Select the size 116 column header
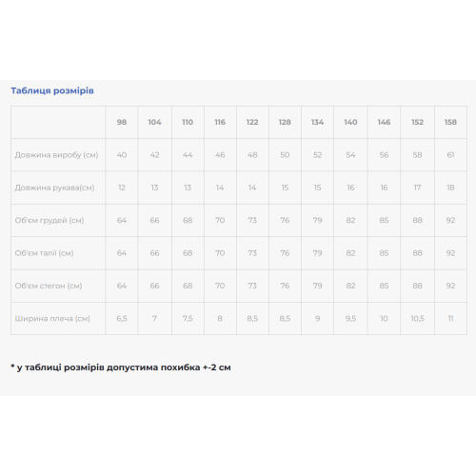Image resolution: width=476 pixels, height=476 pixels. [x=220, y=122]
